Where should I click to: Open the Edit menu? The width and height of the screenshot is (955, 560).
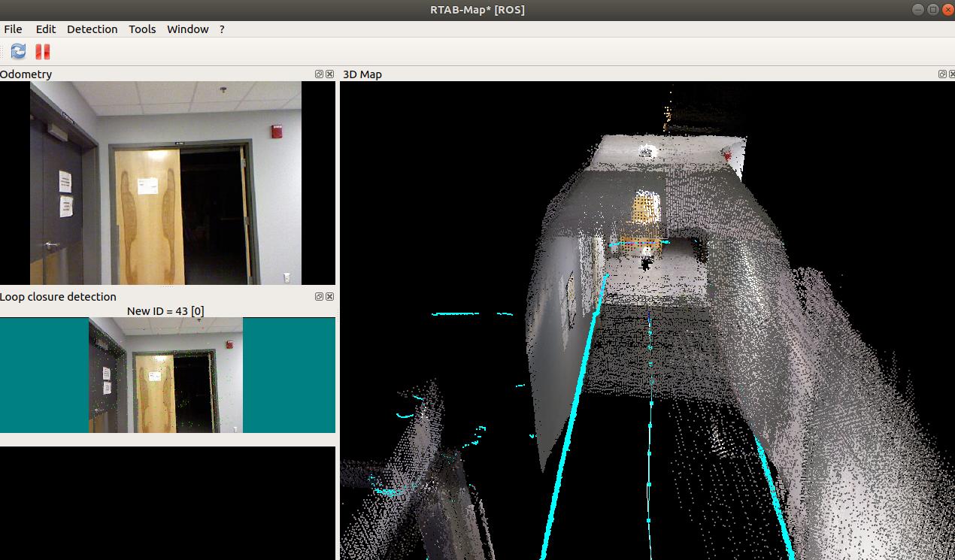pyautogui.click(x=46, y=29)
